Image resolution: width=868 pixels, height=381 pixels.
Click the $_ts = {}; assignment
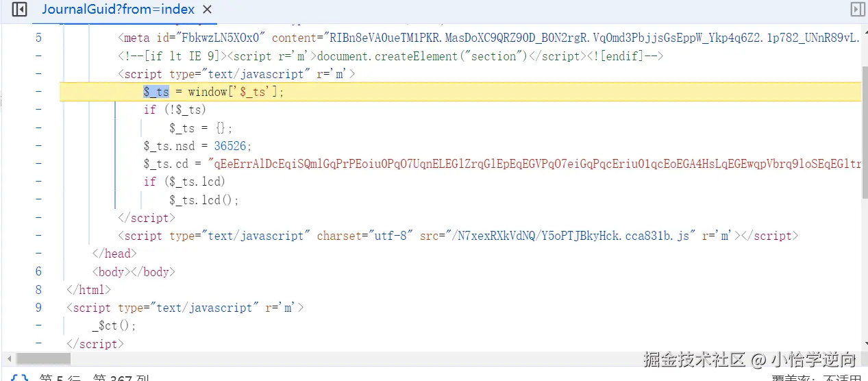[201, 128]
